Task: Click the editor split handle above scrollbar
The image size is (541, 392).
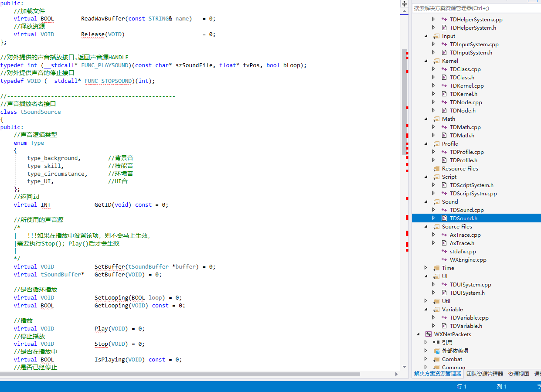Action: 404,3
